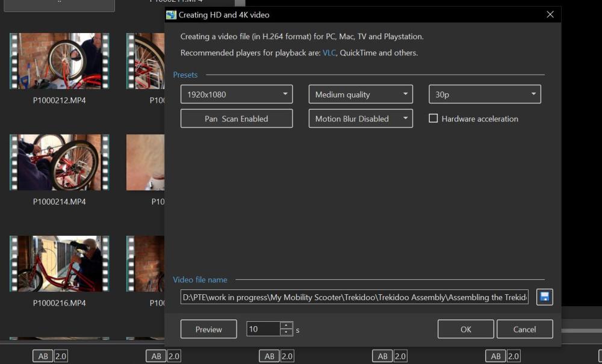The image size is (602, 364).
Task: Open the VLC player link
Action: tap(329, 53)
